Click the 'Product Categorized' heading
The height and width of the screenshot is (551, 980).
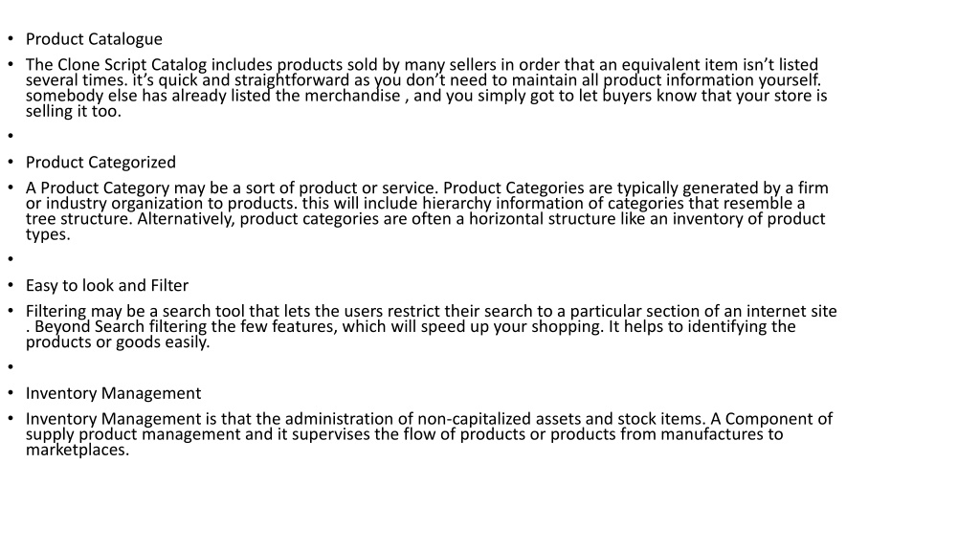click(x=100, y=163)
